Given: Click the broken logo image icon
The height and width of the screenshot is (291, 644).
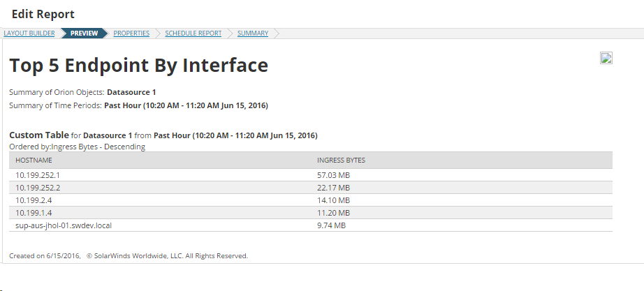Looking at the screenshot, I should point(606,58).
